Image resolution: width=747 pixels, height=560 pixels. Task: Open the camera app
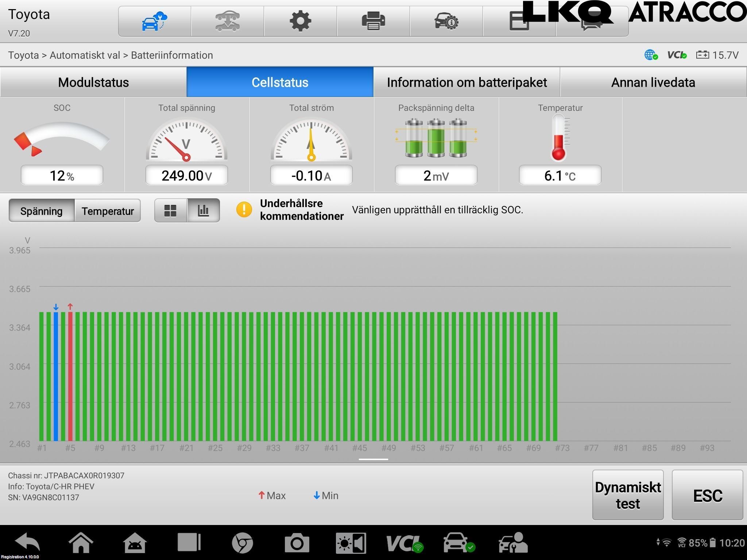coord(297,543)
